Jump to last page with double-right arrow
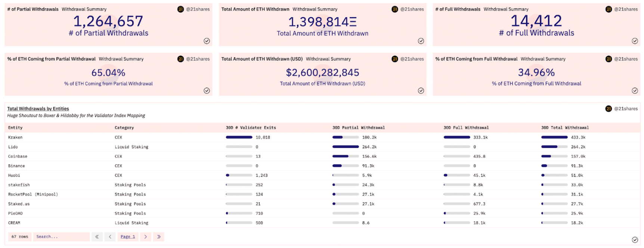The width and height of the screenshot is (644, 248). [159, 237]
